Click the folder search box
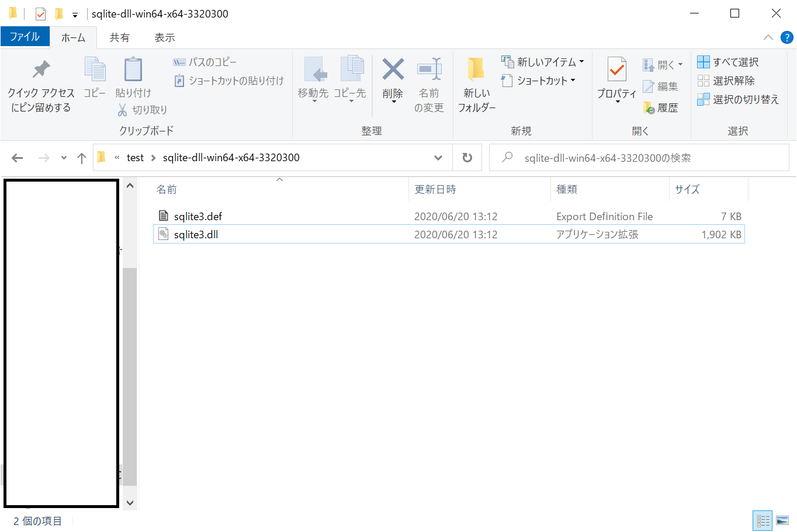 (639, 158)
